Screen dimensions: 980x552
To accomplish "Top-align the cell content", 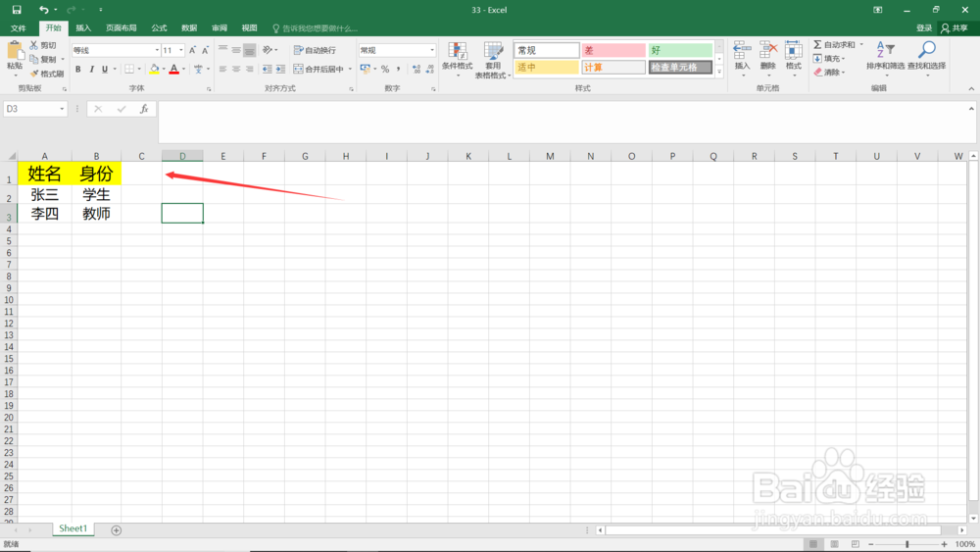I will pos(222,50).
